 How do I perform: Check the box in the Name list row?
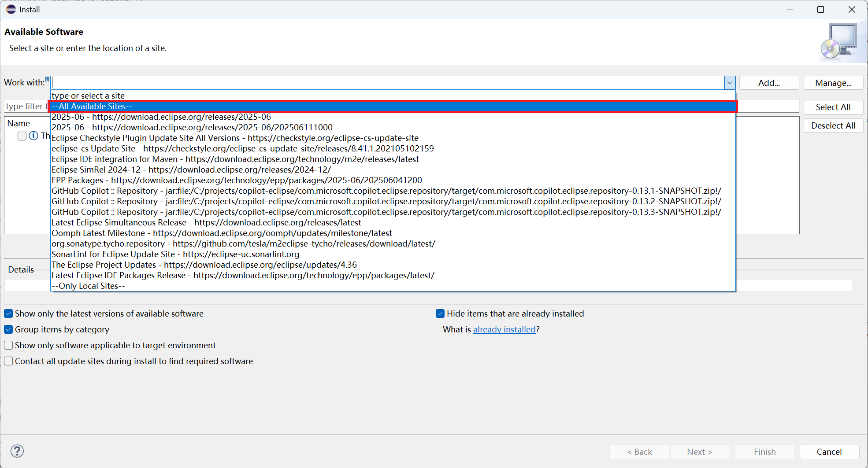22,136
